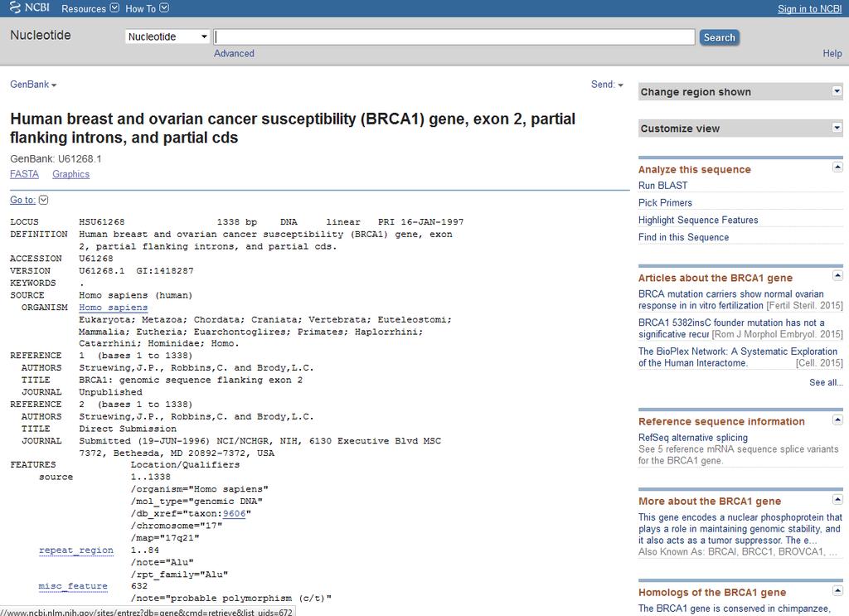Open the Help link

pyautogui.click(x=832, y=54)
